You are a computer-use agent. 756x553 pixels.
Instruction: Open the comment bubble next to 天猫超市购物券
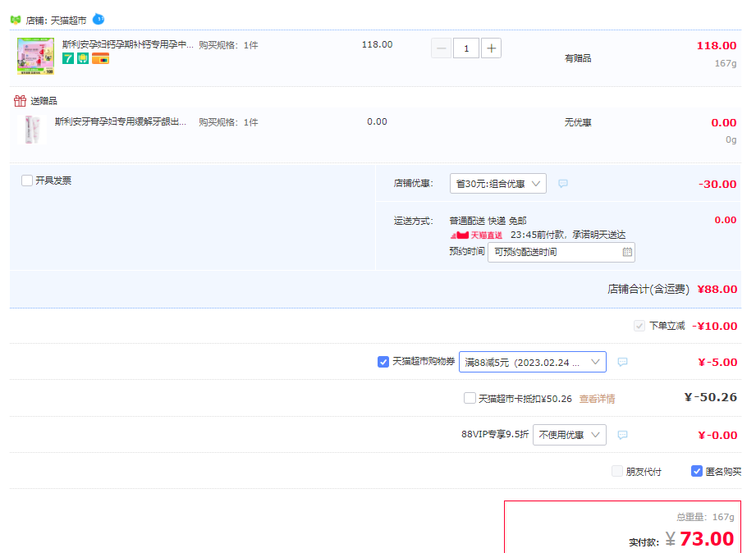point(622,362)
